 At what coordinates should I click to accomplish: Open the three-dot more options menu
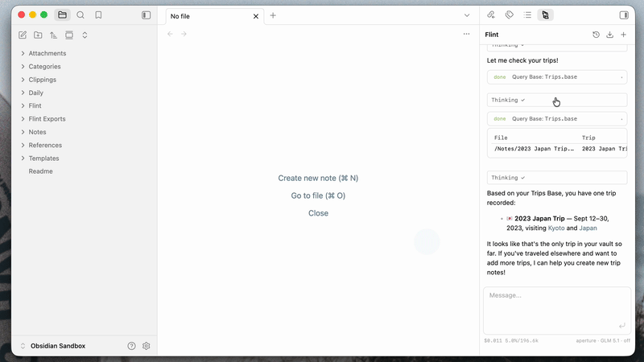point(466,34)
